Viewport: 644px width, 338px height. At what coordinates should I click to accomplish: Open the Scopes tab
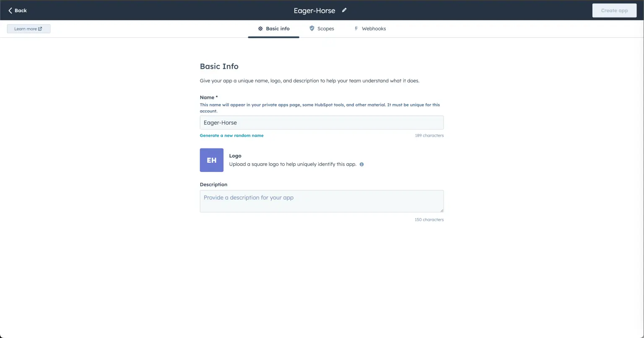pyautogui.click(x=325, y=29)
